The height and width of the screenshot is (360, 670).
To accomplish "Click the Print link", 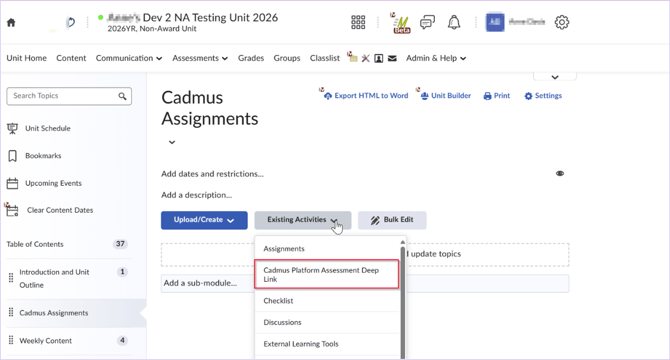I will pos(497,96).
